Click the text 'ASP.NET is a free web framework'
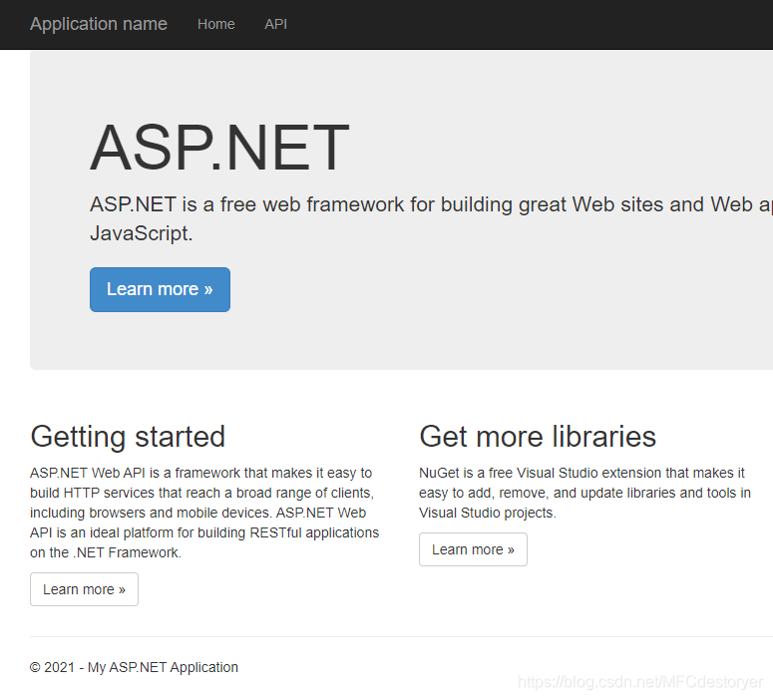Image resolution: width=773 pixels, height=700 pixels. point(246,204)
